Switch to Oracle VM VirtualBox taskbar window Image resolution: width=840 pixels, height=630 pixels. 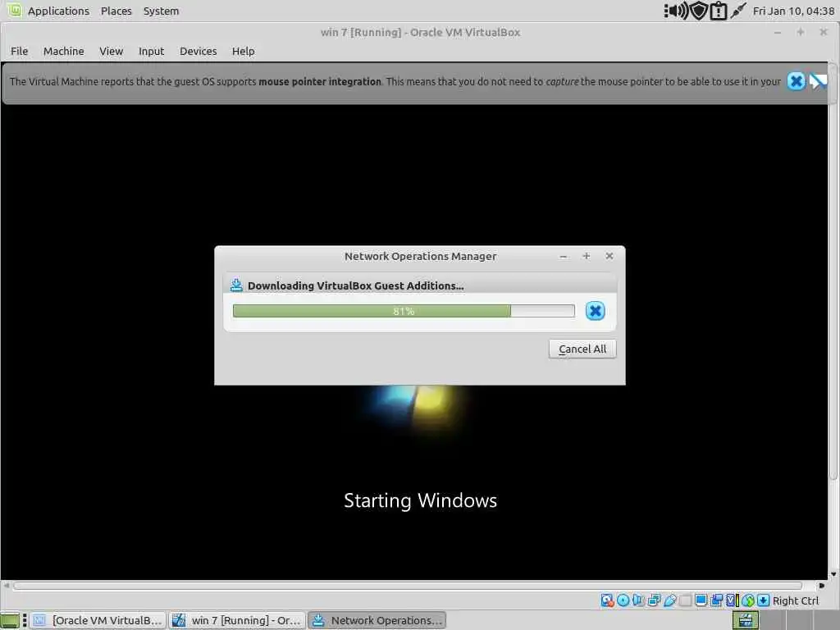tap(98, 620)
